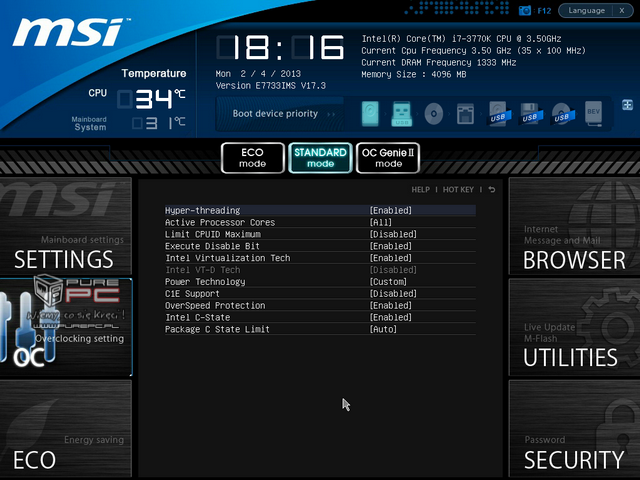
Task: Click the CPU temperature 34°C readout
Action: point(151,99)
